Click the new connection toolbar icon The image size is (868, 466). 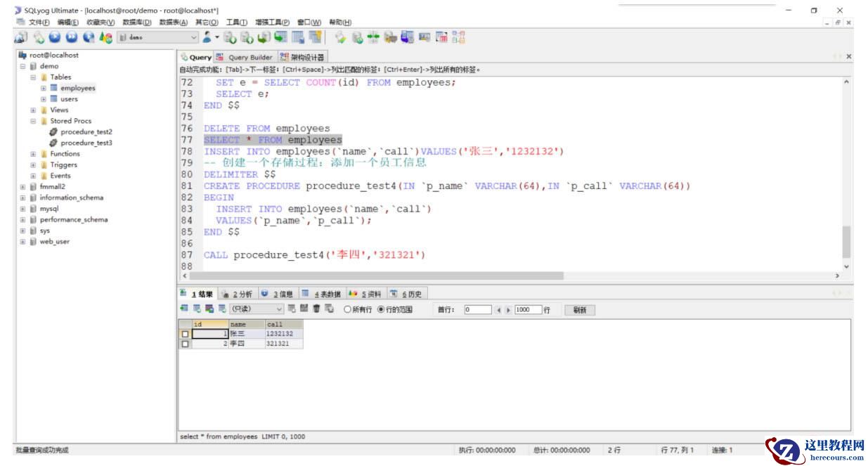pyautogui.click(x=21, y=37)
